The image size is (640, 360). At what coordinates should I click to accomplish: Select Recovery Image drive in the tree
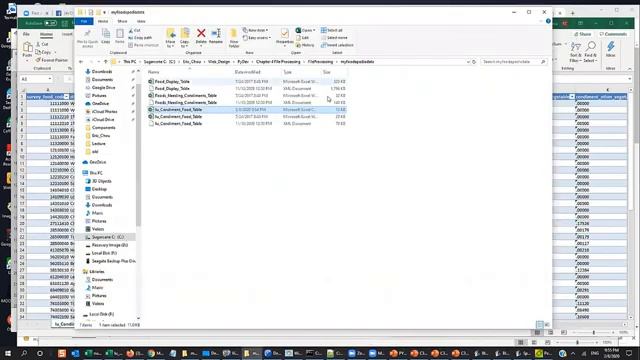coord(109,245)
